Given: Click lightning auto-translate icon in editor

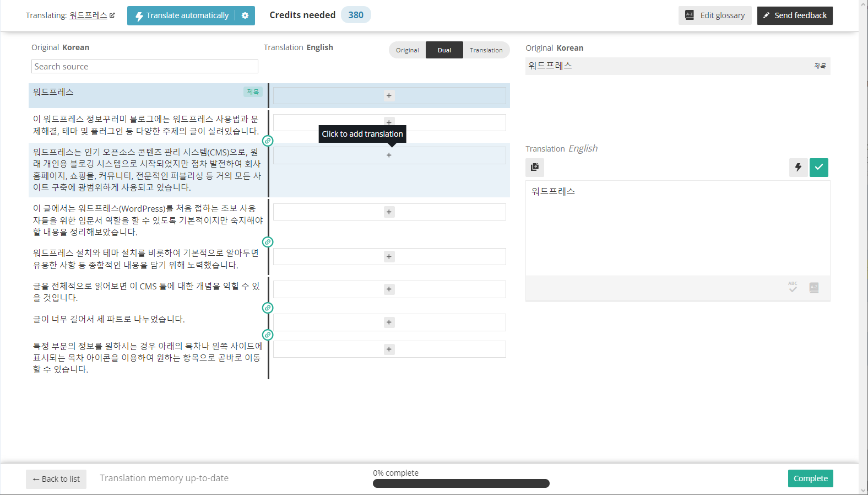Looking at the screenshot, I should pos(798,167).
